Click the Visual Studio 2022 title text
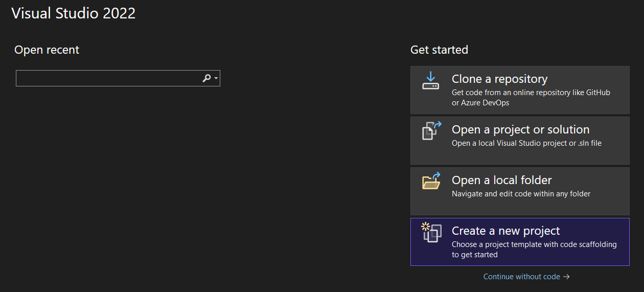Screen dimensions: 644x292 74,13
